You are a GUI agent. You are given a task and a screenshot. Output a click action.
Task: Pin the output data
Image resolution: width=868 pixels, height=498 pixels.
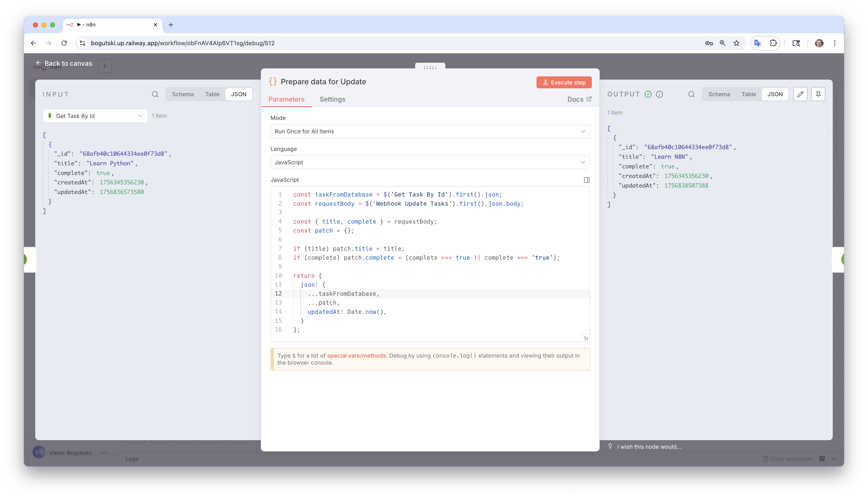[818, 94]
